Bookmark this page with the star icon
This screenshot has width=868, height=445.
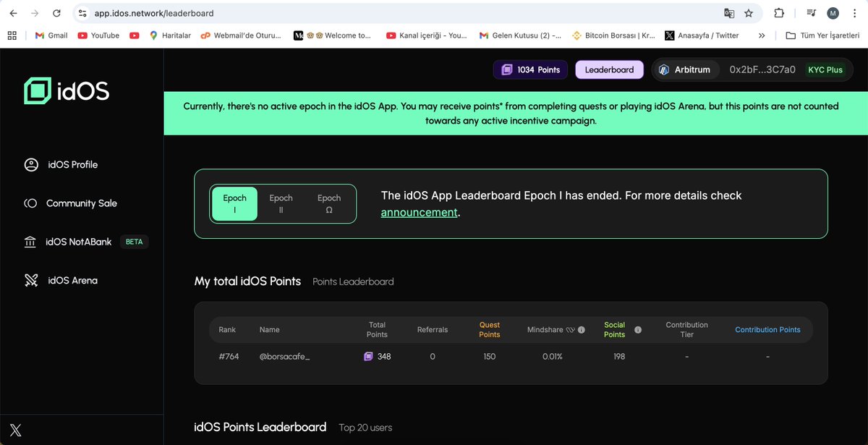(x=749, y=13)
